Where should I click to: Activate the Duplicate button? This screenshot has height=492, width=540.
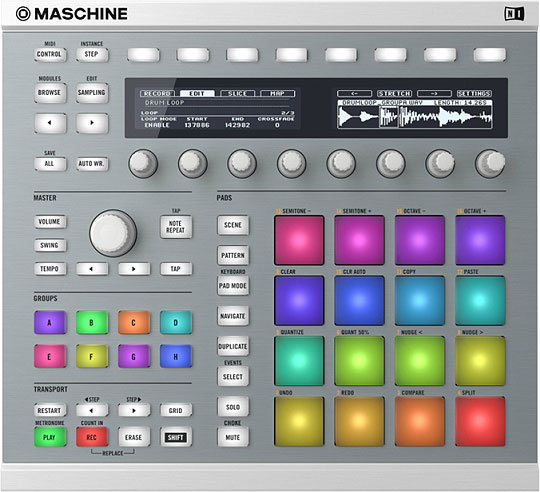click(233, 346)
